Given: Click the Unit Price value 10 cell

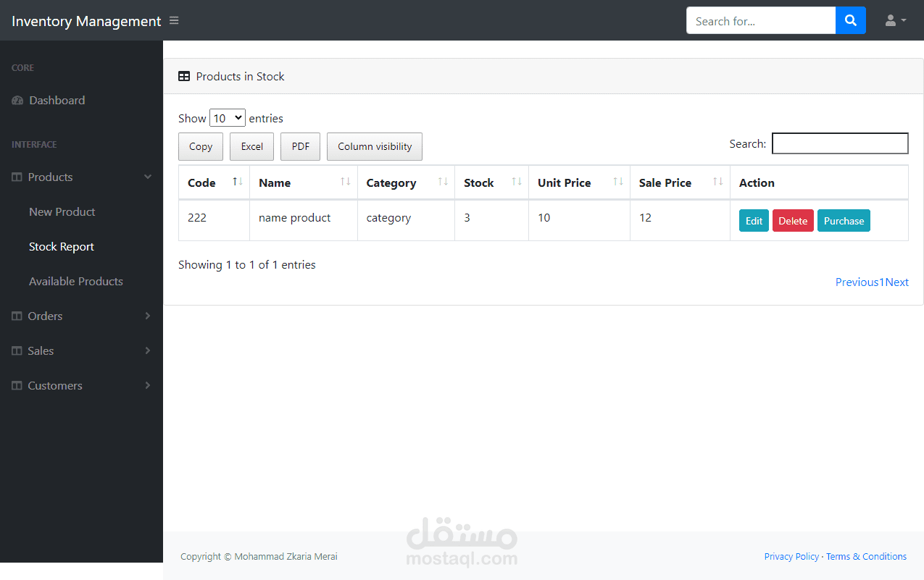Looking at the screenshot, I should click(x=579, y=220).
